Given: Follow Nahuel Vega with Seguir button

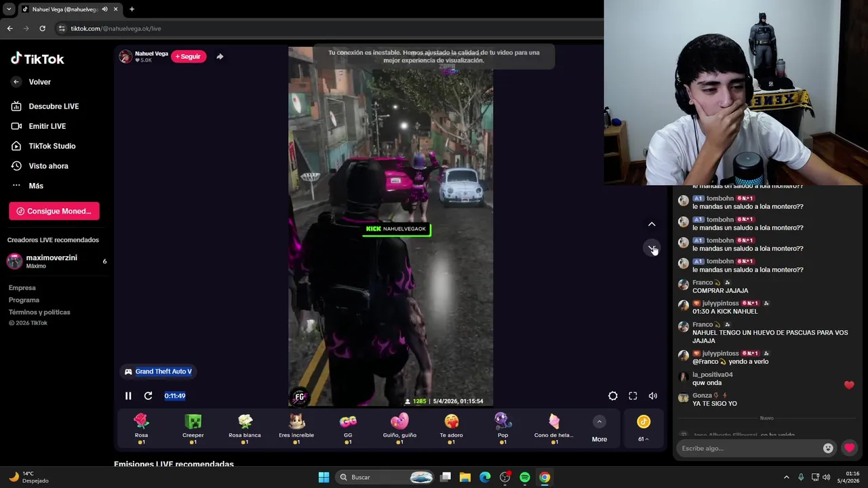Looking at the screenshot, I should [188, 56].
